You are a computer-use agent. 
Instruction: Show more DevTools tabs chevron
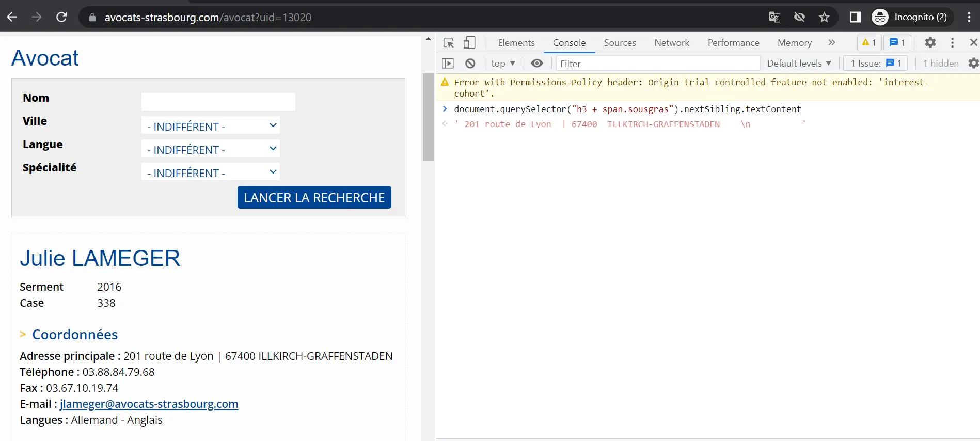(x=831, y=42)
